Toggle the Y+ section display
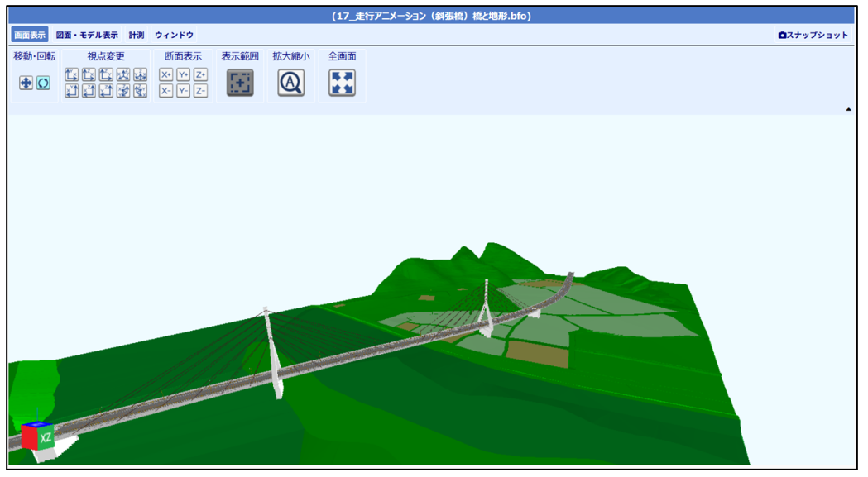The height and width of the screenshot is (477, 868). (x=184, y=75)
